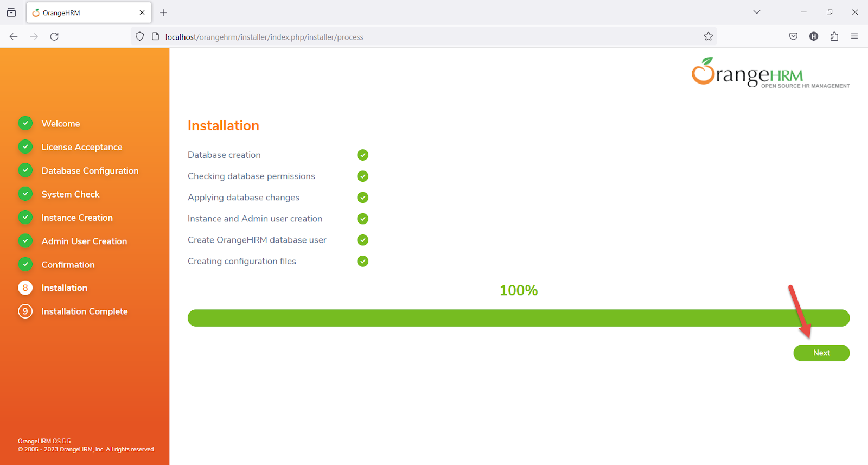Image resolution: width=868 pixels, height=465 pixels.
Task: Select the Admin User Creation sidebar step
Action: pyautogui.click(x=84, y=241)
